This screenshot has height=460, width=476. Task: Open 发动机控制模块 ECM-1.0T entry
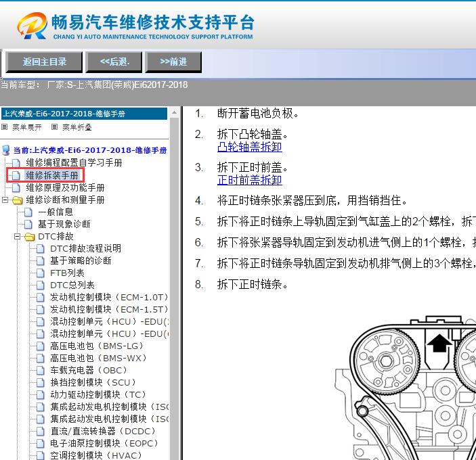[x=109, y=297]
